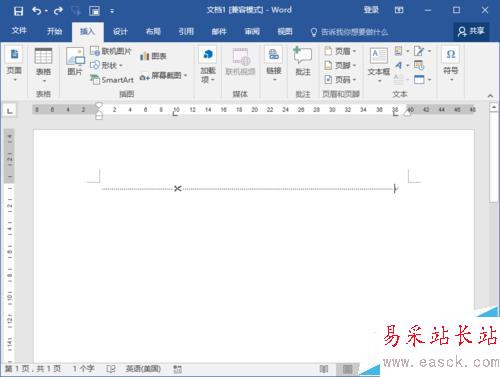
Task: Open the 符号 Symbols menu
Action: [x=451, y=64]
